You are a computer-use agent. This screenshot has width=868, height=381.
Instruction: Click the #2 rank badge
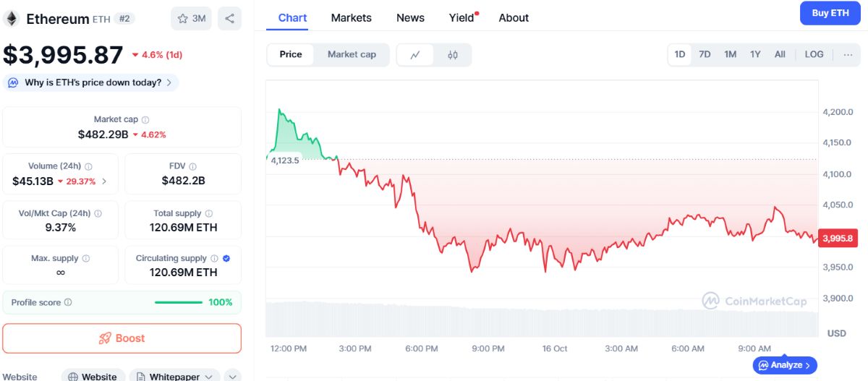[x=123, y=20]
